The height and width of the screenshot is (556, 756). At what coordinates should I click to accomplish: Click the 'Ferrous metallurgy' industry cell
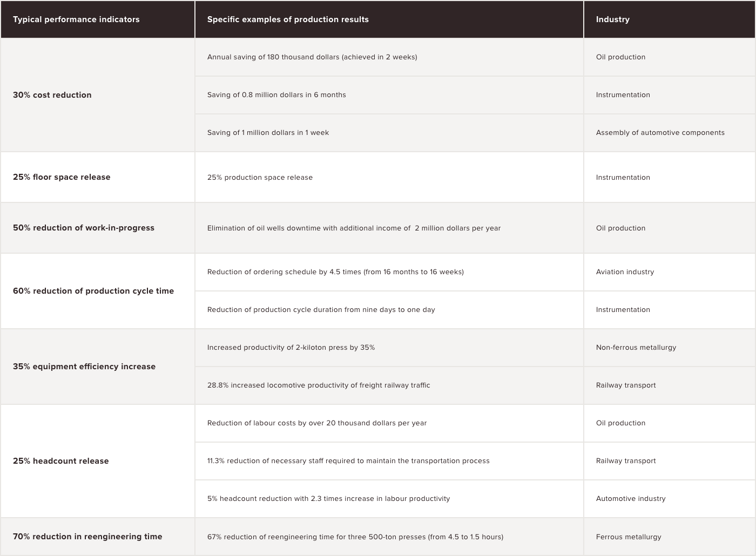tap(628, 537)
